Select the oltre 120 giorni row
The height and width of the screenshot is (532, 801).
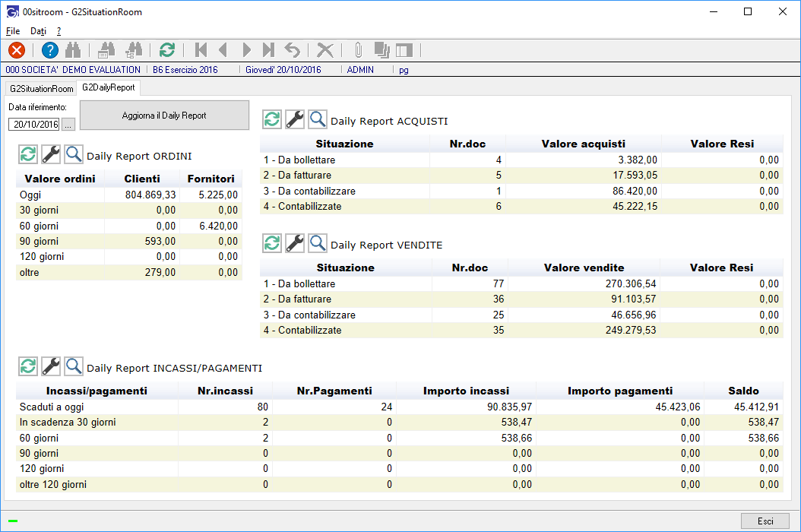click(400, 484)
